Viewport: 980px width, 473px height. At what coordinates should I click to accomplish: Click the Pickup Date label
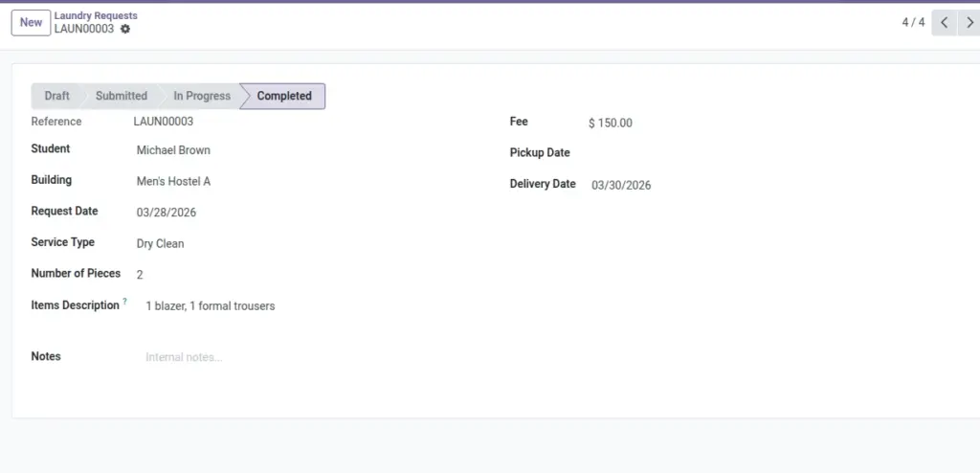pos(540,152)
